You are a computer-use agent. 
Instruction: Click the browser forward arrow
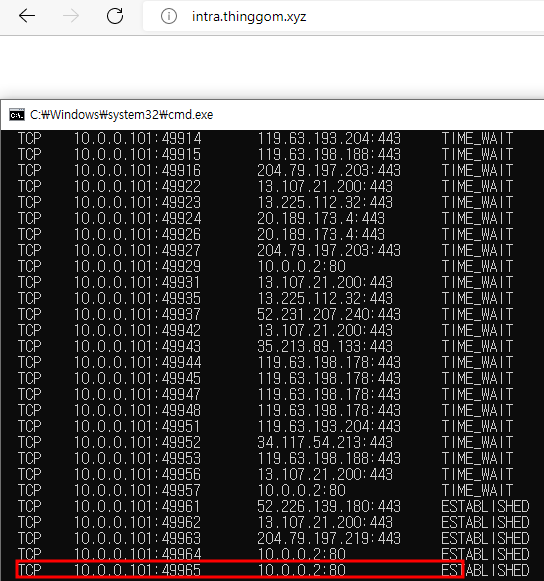[x=71, y=16]
